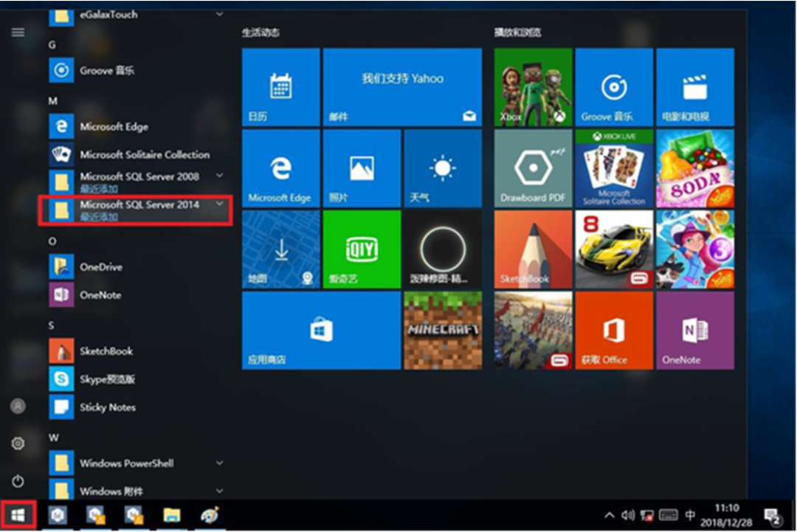The width and height of the screenshot is (797, 532).
Task: Launch the Candy Crush Soda tile
Action: [695, 168]
